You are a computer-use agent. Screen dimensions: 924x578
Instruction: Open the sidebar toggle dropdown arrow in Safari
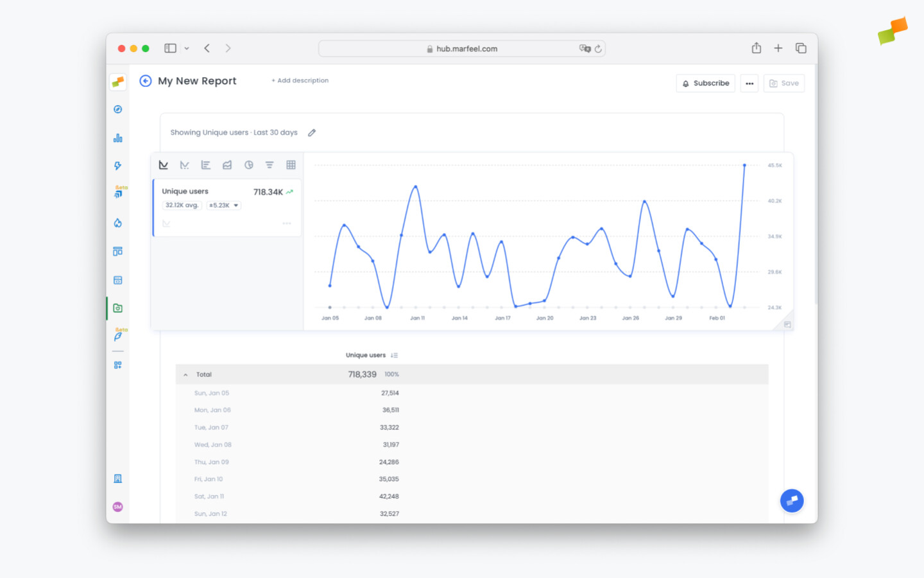[x=187, y=48]
